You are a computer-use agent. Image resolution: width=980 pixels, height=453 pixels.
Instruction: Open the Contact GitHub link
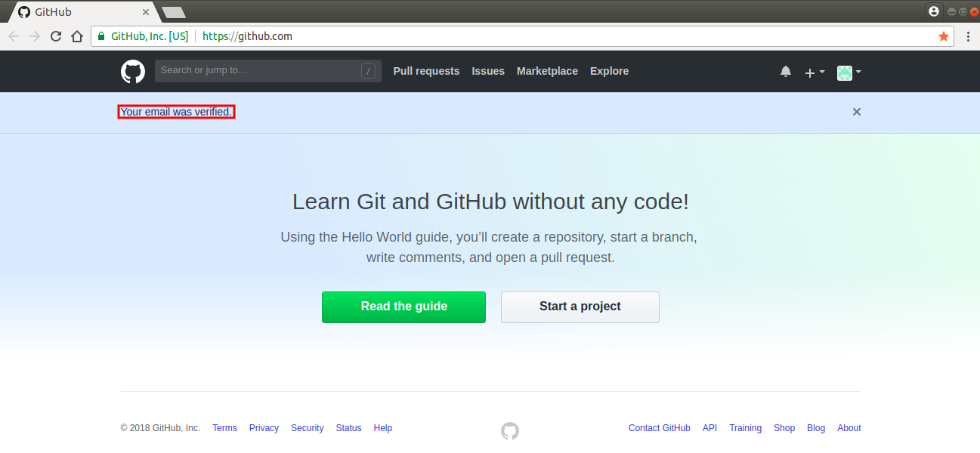click(x=660, y=428)
